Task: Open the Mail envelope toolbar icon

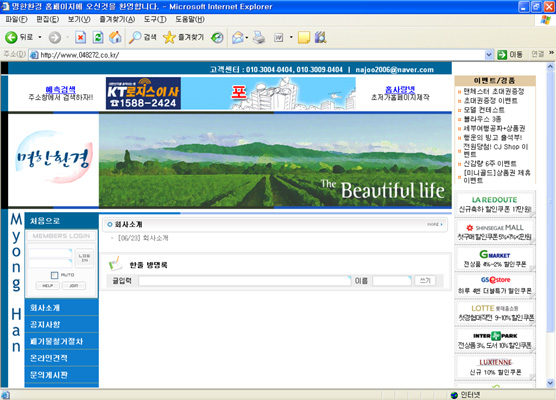Action: coord(238,37)
